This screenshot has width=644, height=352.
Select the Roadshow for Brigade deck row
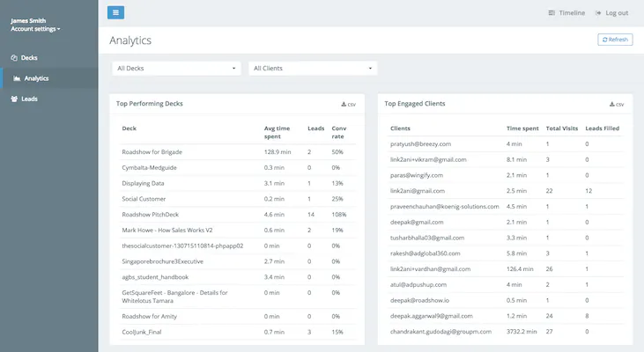[238, 151]
